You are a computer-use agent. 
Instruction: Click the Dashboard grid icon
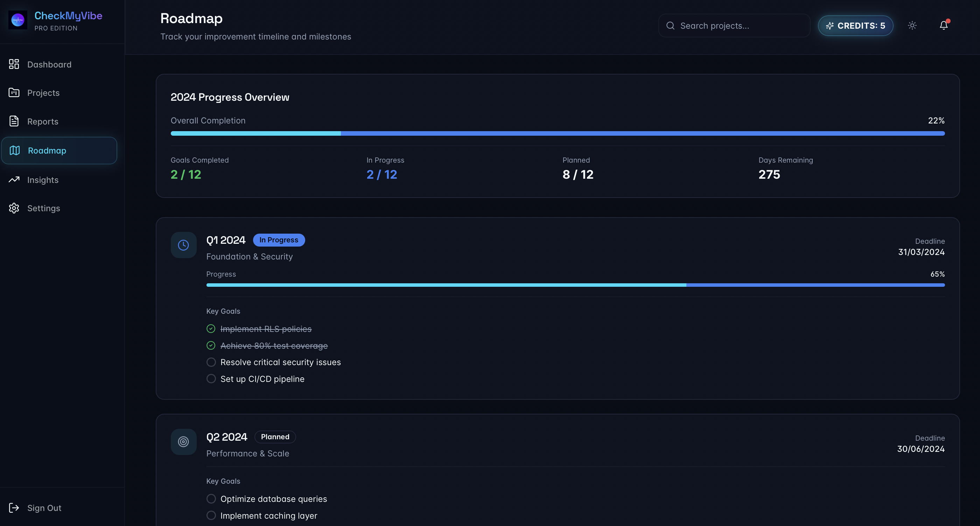pyautogui.click(x=14, y=64)
